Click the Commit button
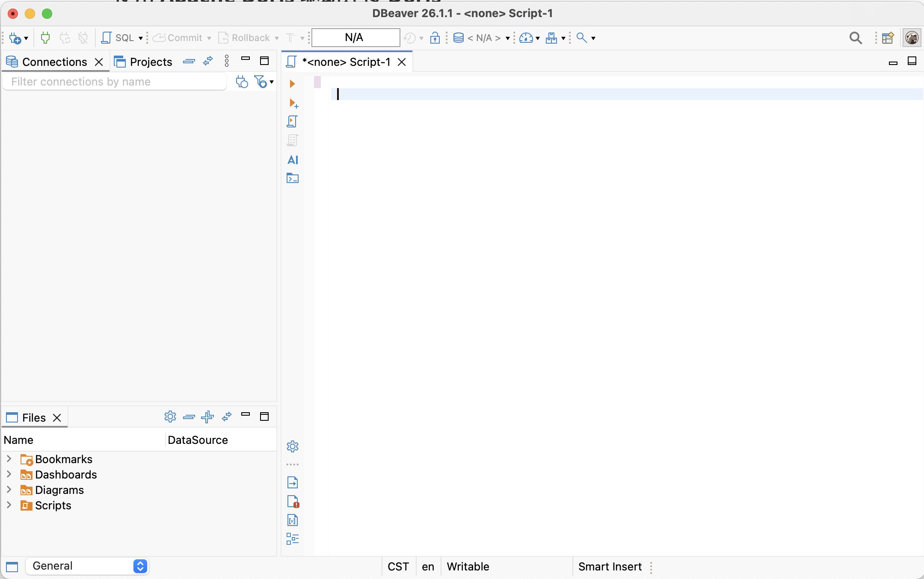924x579 pixels. pyautogui.click(x=178, y=38)
